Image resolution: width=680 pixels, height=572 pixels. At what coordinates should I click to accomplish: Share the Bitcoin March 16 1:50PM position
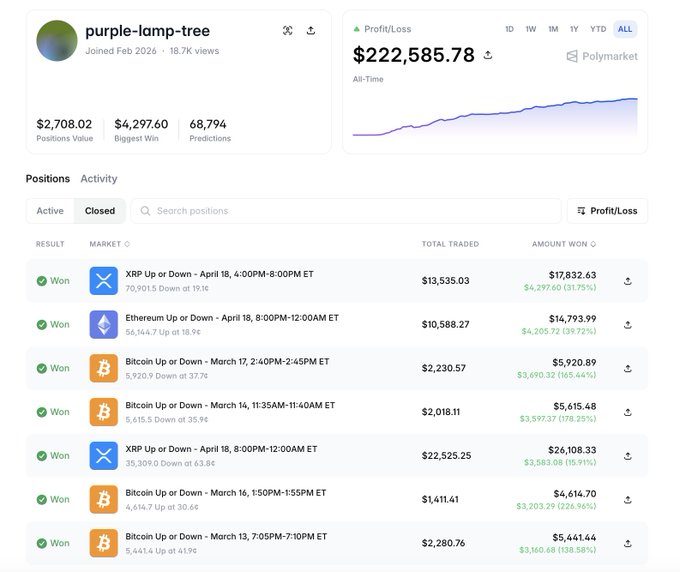628,500
